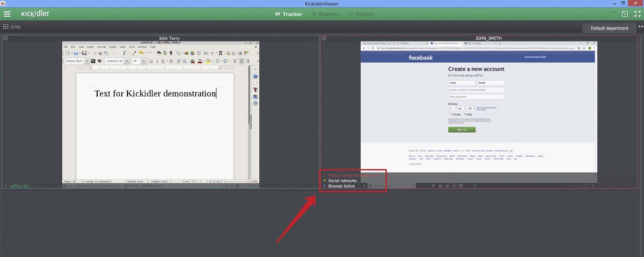644x257 pixels.
Task: Click the green connection status indicator
Action: coord(614,14)
